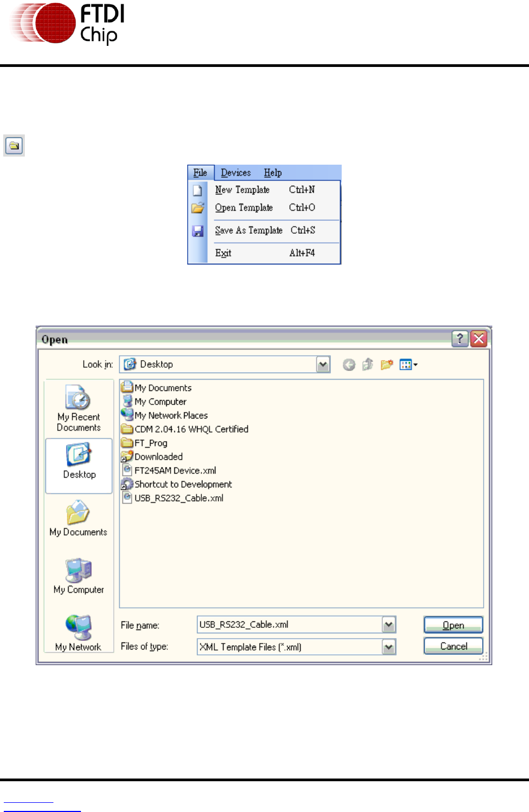Go up one folder level
The image size is (529, 812).
click(368, 365)
